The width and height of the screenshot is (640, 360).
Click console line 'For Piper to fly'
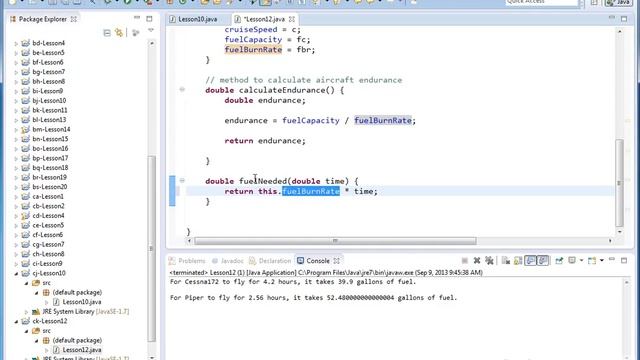tap(313, 298)
